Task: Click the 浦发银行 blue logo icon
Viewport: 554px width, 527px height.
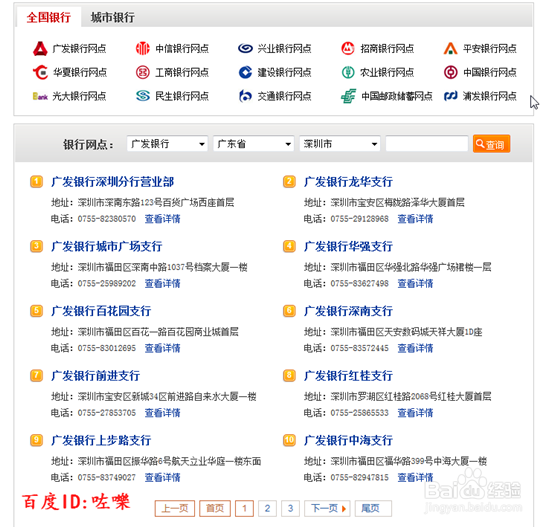Action: pos(450,96)
